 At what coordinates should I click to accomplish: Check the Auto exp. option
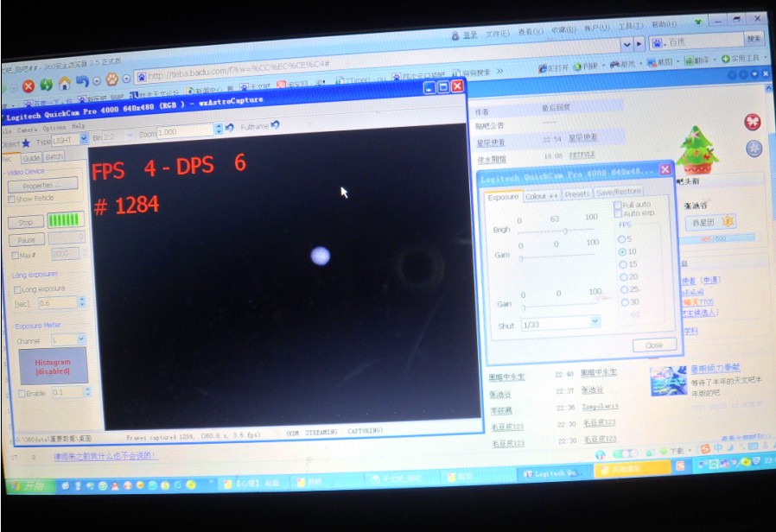coord(618,213)
